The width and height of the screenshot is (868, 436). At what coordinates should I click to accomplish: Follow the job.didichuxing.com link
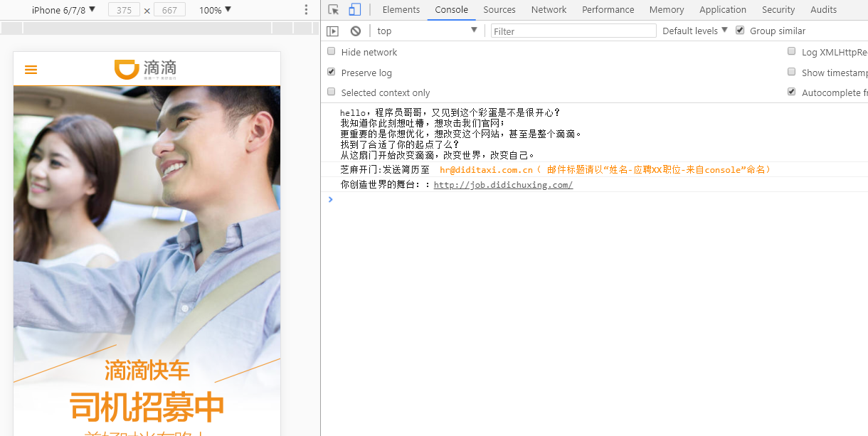[503, 184]
